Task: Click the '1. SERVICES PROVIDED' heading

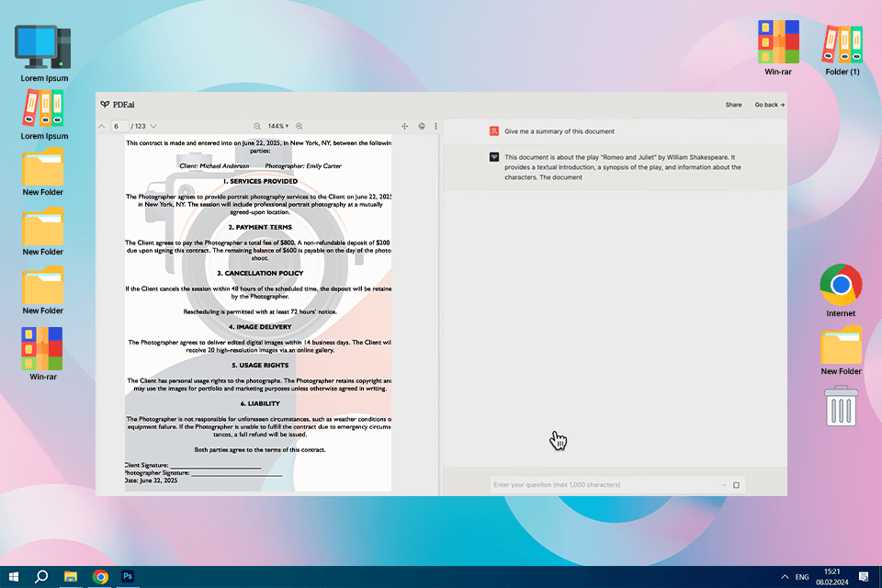Action: pos(260,181)
